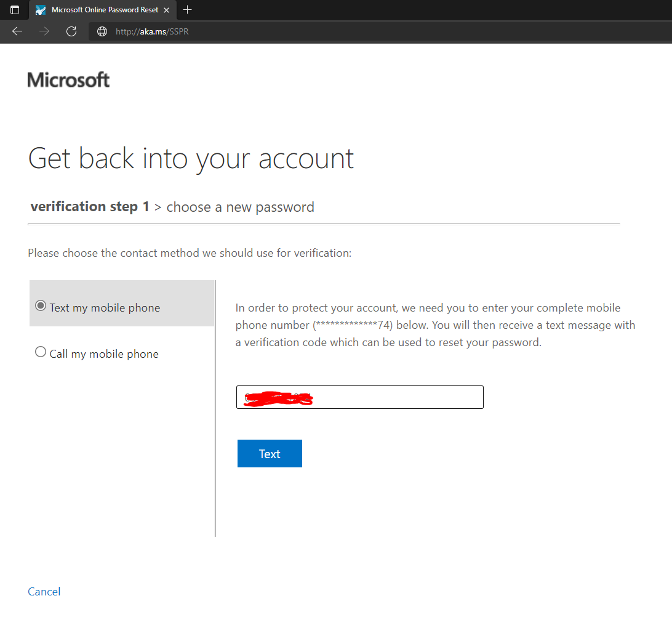Open site information via the globe icon
Screen dimensions: 672x633
[102, 31]
